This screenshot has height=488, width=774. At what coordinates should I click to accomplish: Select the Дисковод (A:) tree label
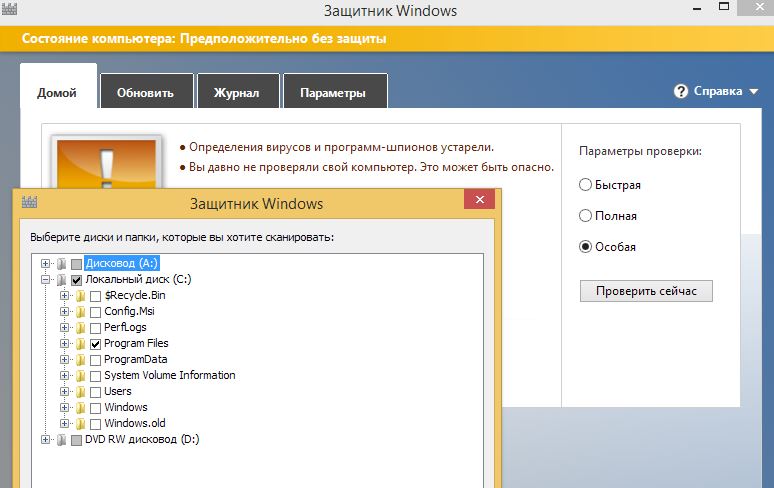pyautogui.click(x=122, y=263)
